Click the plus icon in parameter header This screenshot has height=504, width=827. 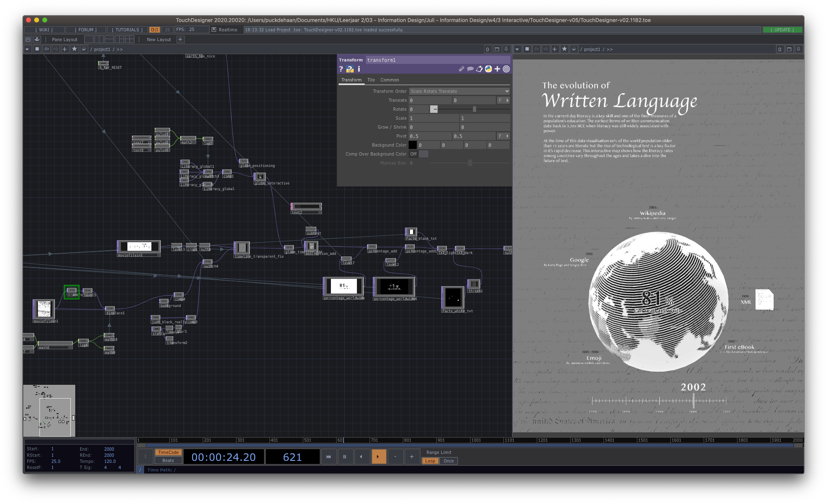497,69
